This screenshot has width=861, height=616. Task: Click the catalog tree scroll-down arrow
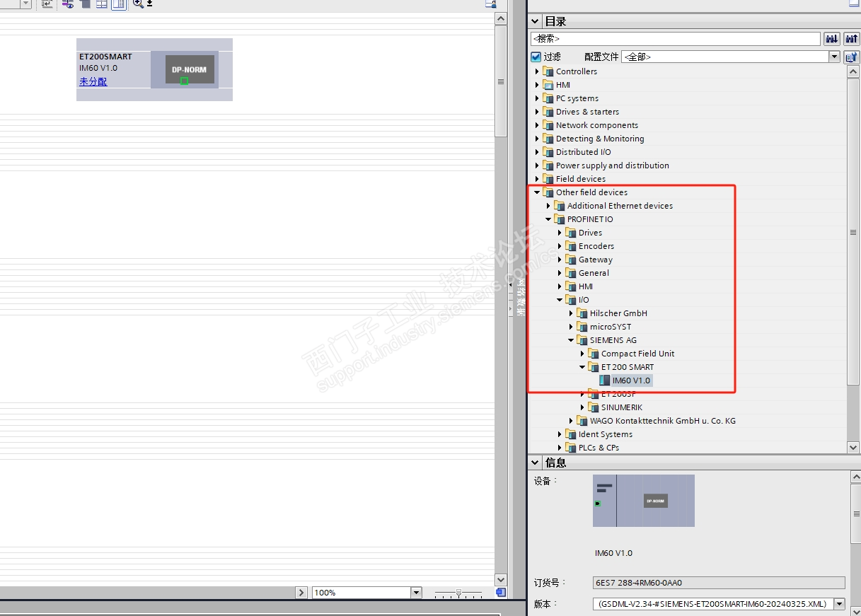click(853, 447)
